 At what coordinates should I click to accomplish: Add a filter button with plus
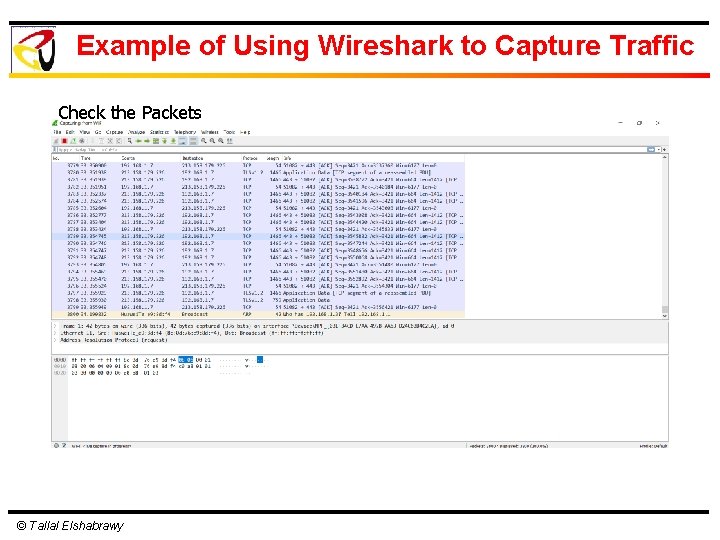664,150
